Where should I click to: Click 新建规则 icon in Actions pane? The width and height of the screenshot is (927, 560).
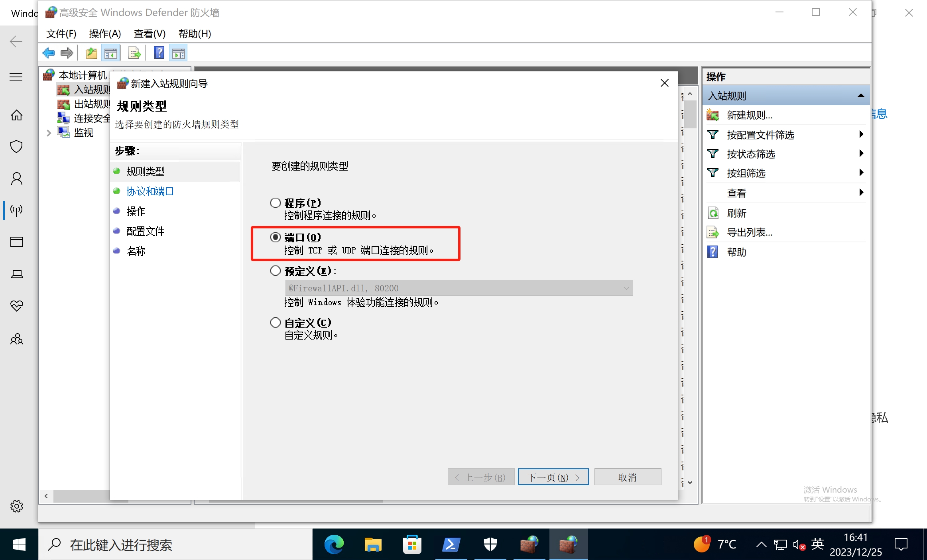713,115
